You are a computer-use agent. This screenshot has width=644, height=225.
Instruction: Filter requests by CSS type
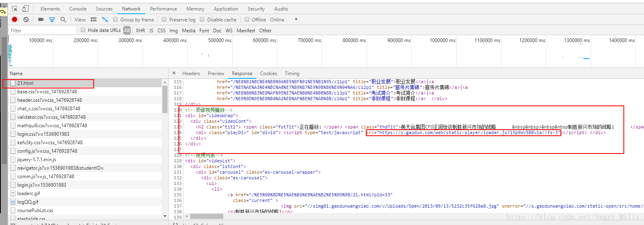pyautogui.click(x=162, y=30)
